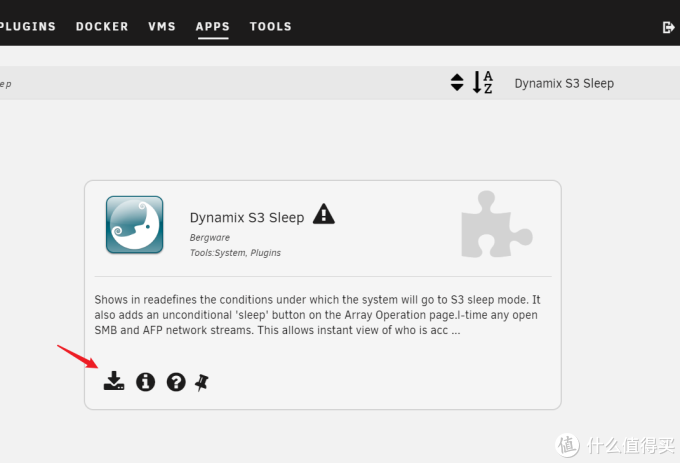This screenshot has height=463, width=680.
Task: Sort apps alphabetically with A-Z icon
Action: [483, 82]
